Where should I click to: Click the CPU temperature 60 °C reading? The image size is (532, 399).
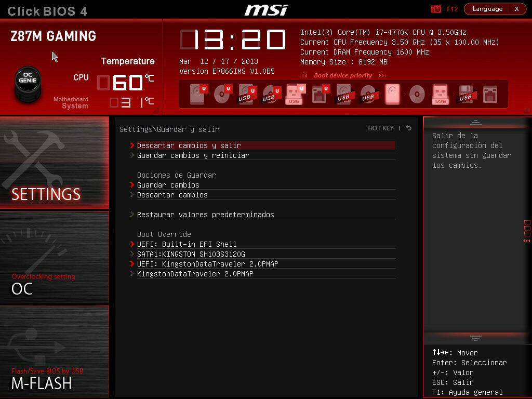click(126, 83)
